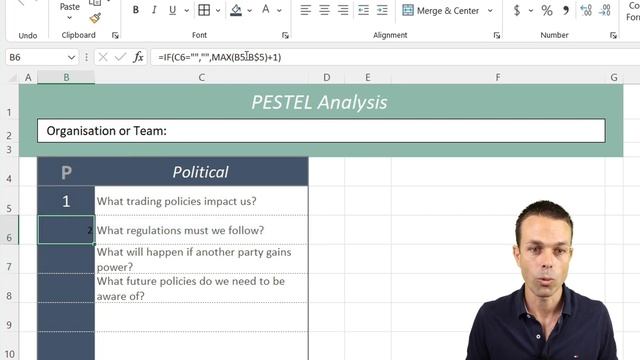The height and width of the screenshot is (360, 640).
Task: Apply Fill Color bucket
Action: (x=236, y=10)
